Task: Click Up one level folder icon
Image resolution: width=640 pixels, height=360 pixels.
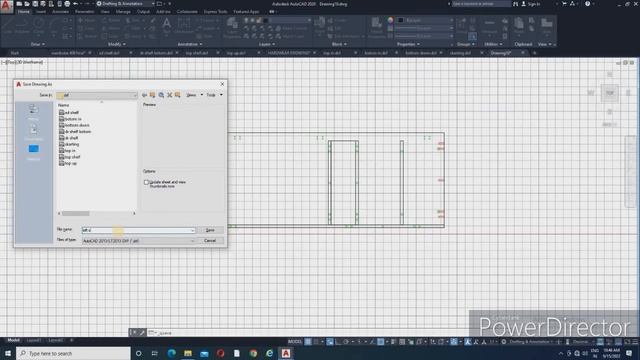Action: coord(153,95)
